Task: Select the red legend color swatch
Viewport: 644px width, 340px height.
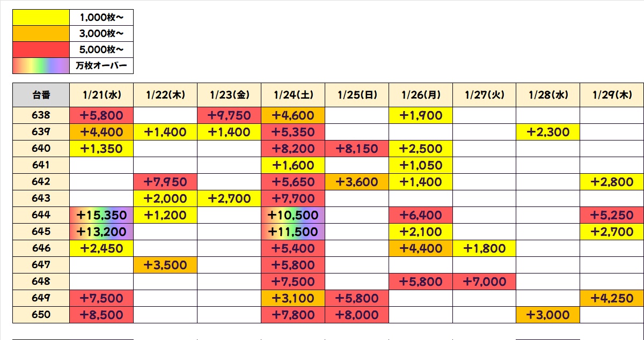Action: [41, 50]
